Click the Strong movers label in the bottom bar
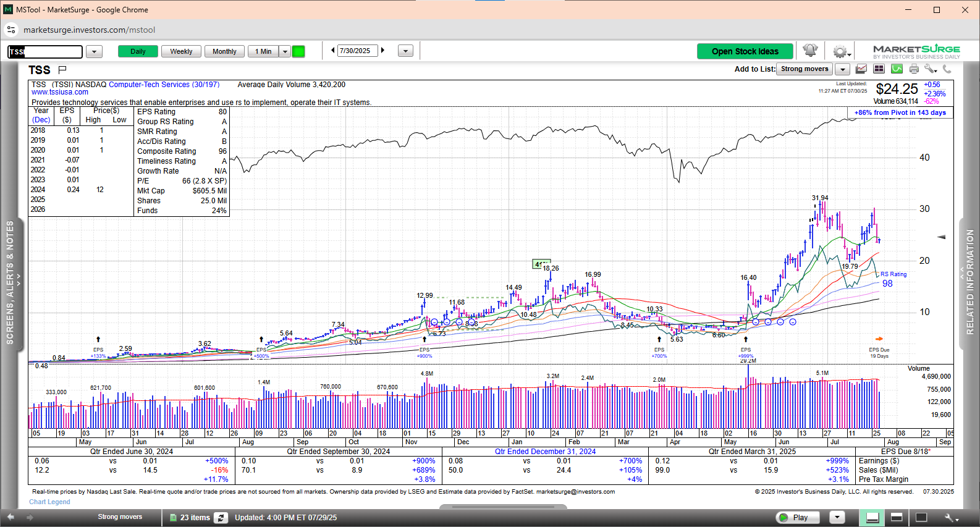980x527 pixels. tap(120, 517)
